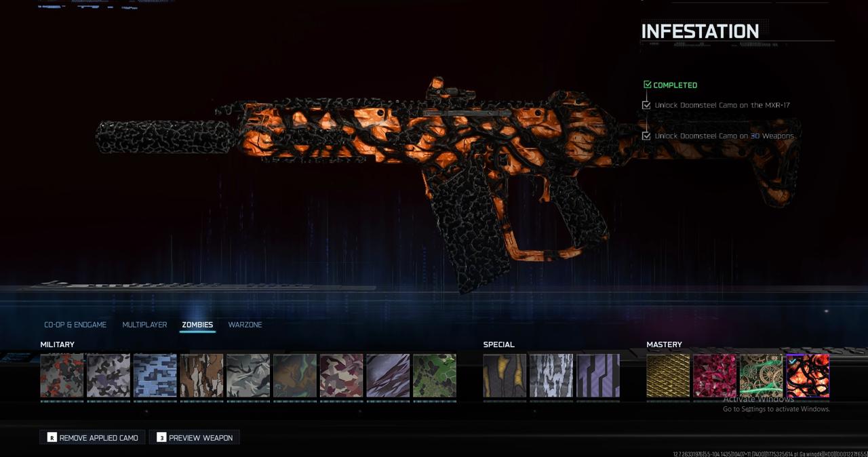This screenshot has height=457, width=868.
Task: Open the Warzone camo tab
Action: [245, 325]
